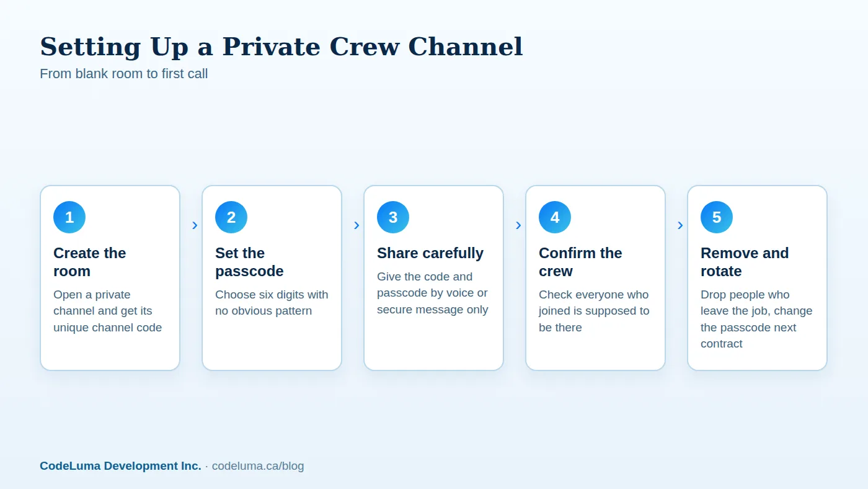
Task: Click the "Confirm the crew" heading
Action: coord(580,262)
